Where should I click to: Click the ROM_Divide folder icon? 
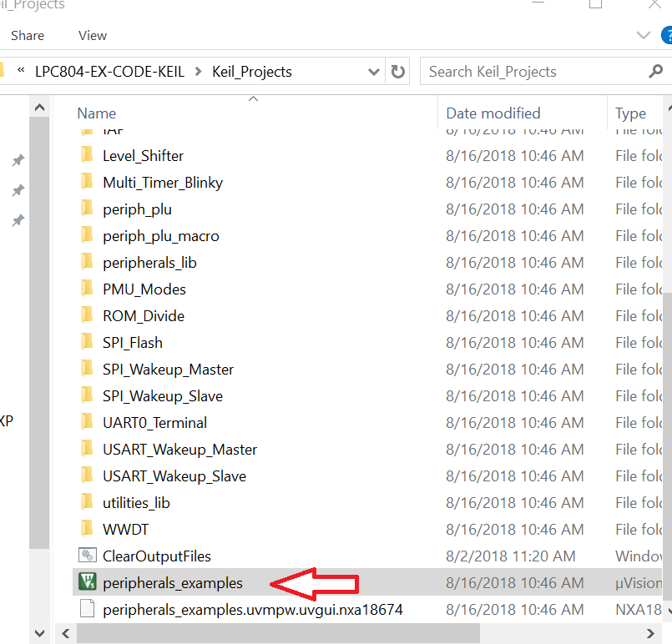[87, 315]
